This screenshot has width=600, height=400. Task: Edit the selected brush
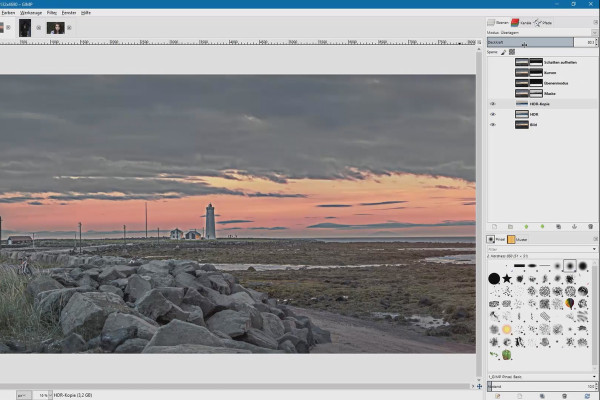pos(497,396)
